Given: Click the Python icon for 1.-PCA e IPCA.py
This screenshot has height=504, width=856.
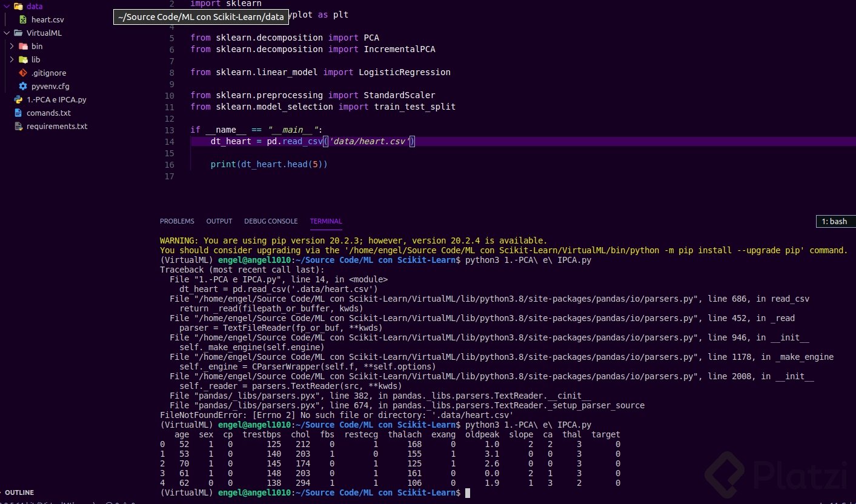Looking at the screenshot, I should 18,99.
